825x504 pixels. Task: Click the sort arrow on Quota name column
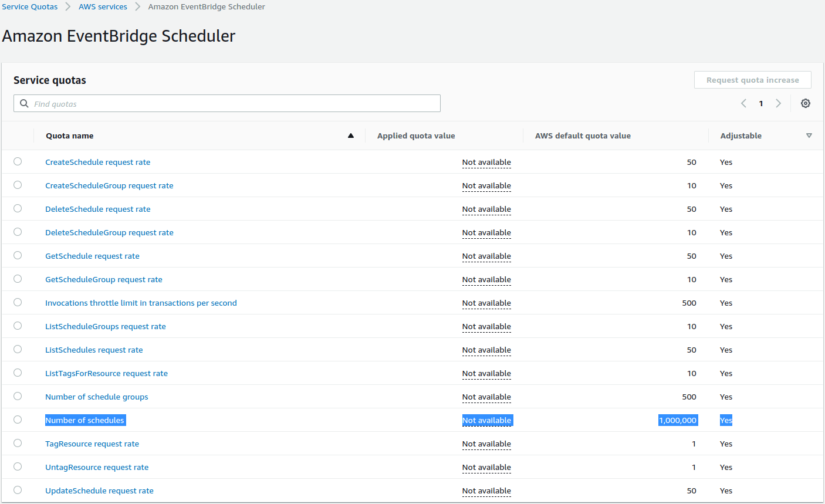[351, 135]
